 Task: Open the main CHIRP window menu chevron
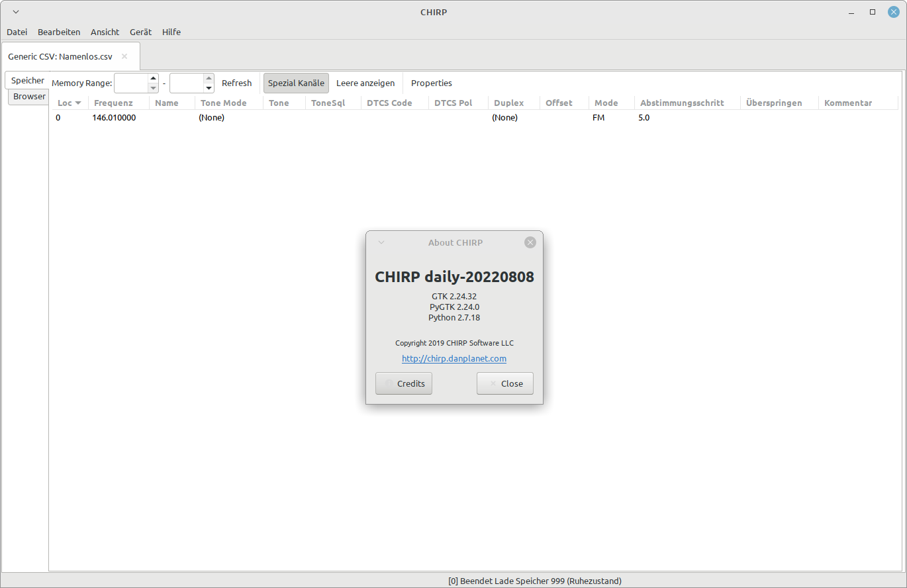[x=16, y=12]
